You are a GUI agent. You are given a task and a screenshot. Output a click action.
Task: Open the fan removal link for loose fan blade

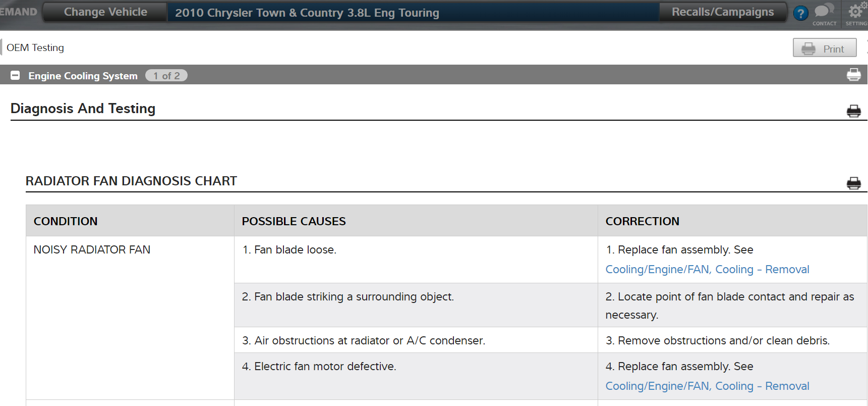[x=707, y=270]
